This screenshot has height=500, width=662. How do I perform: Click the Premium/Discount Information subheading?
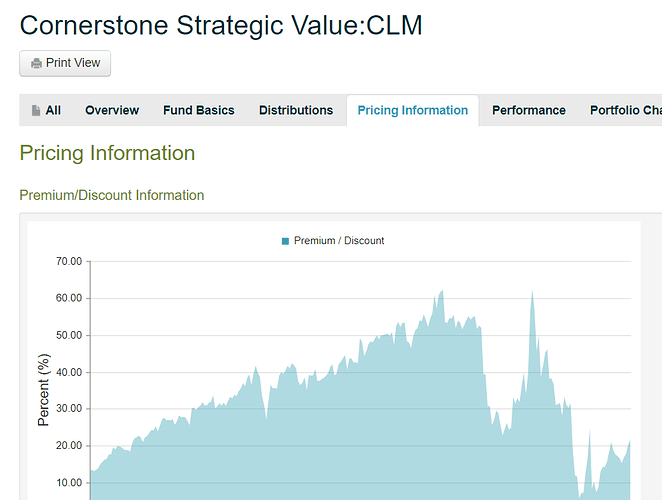(x=112, y=195)
